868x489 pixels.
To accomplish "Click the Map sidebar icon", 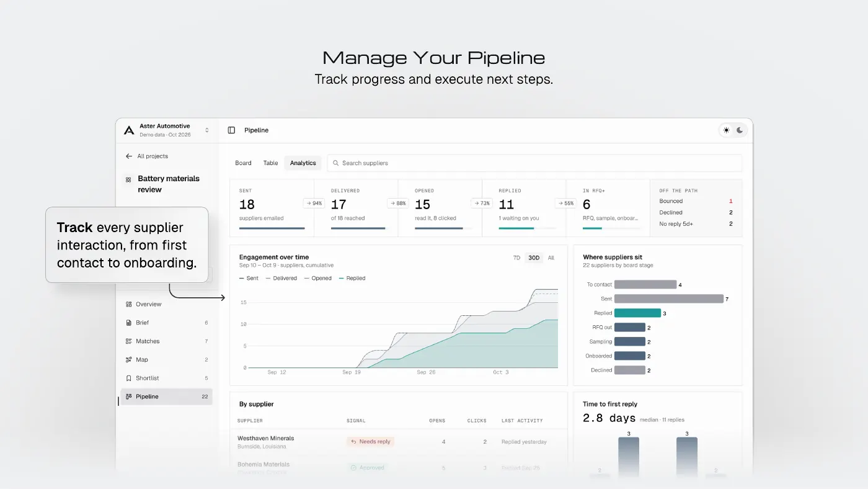I will (129, 360).
